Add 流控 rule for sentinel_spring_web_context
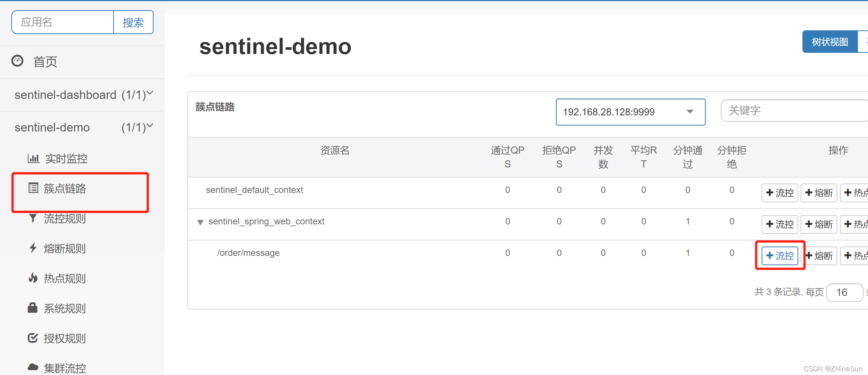The height and width of the screenshot is (375, 868). (780, 224)
